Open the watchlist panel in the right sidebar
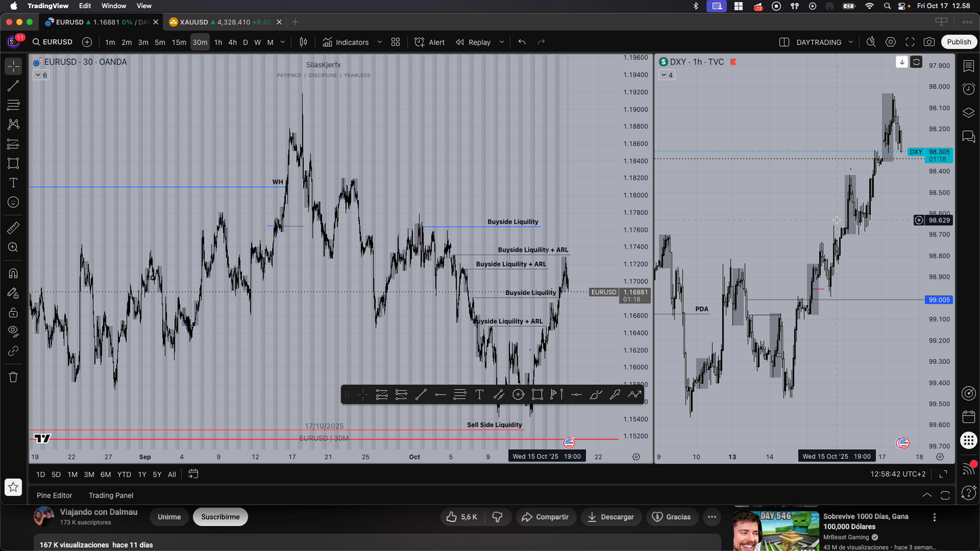The width and height of the screenshot is (980, 551). tap(968, 66)
